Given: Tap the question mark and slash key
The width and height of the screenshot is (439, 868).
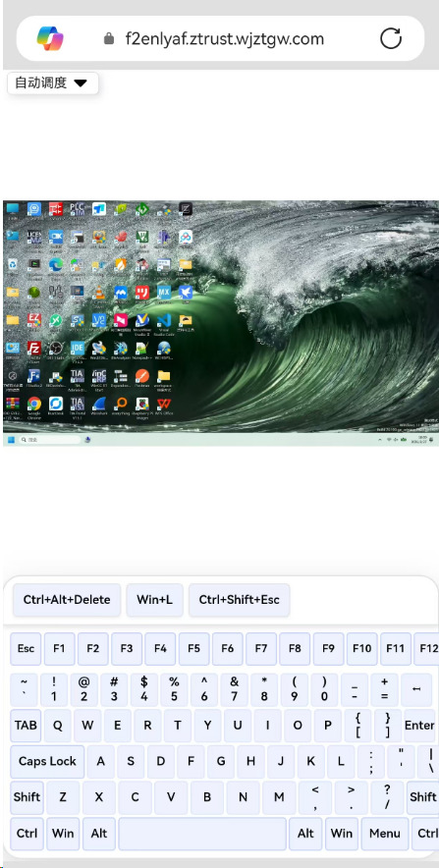Looking at the screenshot, I should point(387,797).
